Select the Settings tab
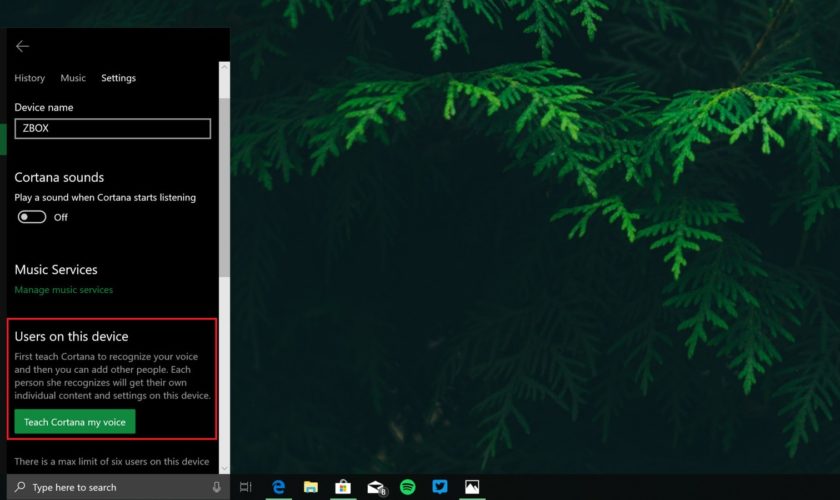 (x=118, y=78)
